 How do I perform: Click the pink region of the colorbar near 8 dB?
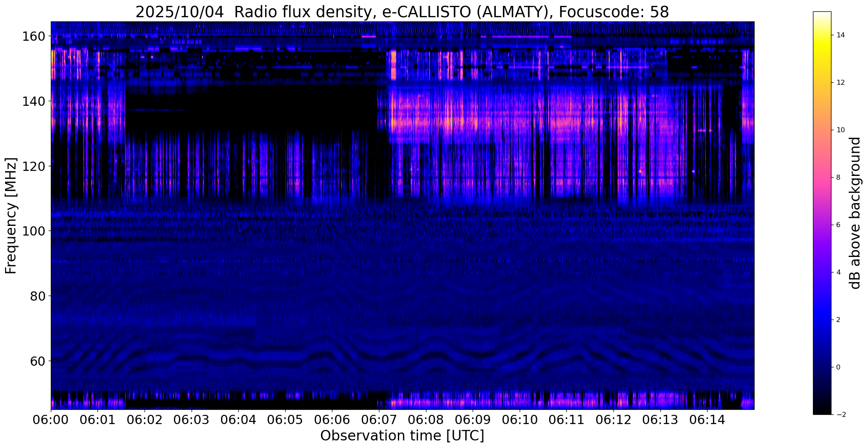click(x=822, y=178)
